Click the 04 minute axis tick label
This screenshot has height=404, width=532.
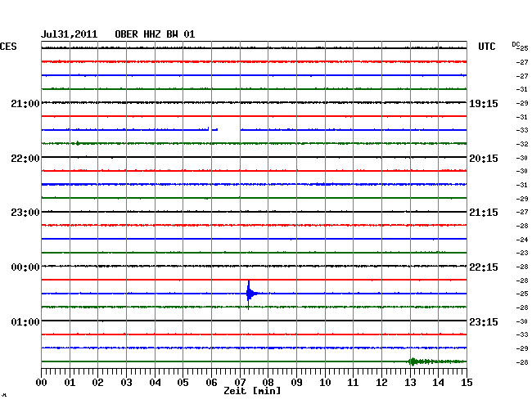pyautogui.click(x=155, y=383)
